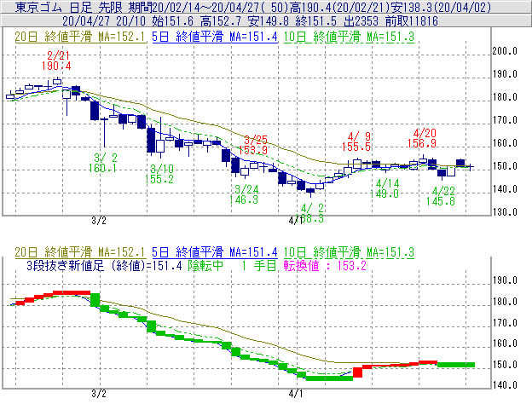Click the 200.0 axis label on upper chart
Viewport: 532px width, 404px height.
[505, 51]
